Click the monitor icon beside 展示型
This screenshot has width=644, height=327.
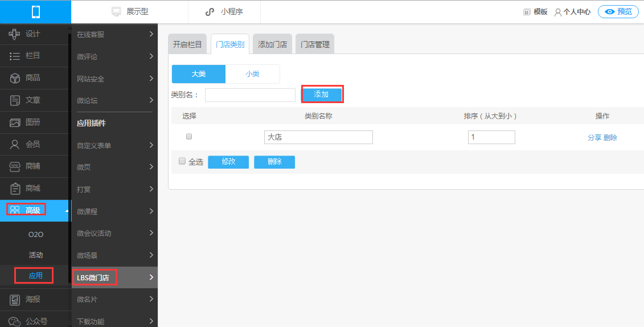117,11
